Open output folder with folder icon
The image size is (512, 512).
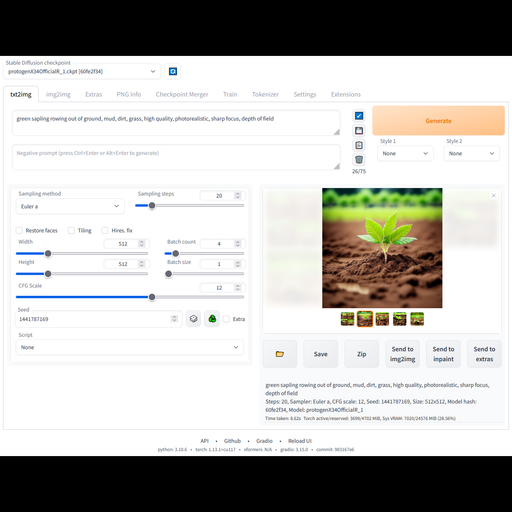coord(280,354)
